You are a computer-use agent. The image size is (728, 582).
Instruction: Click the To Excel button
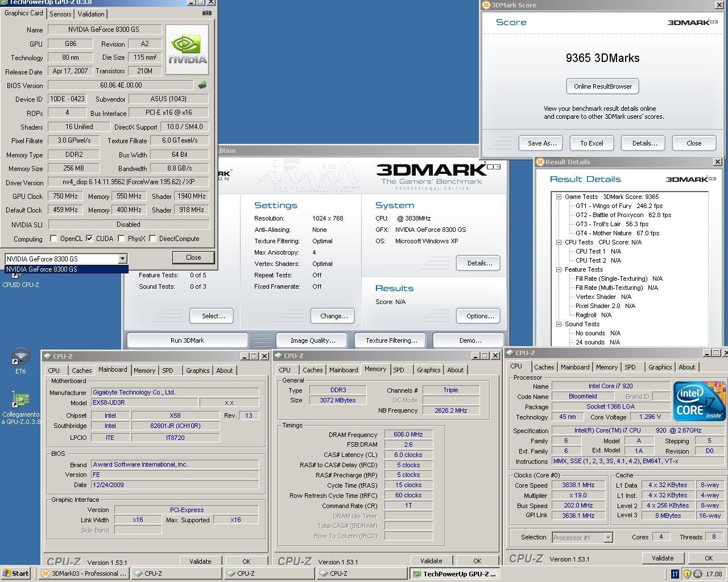click(x=591, y=143)
